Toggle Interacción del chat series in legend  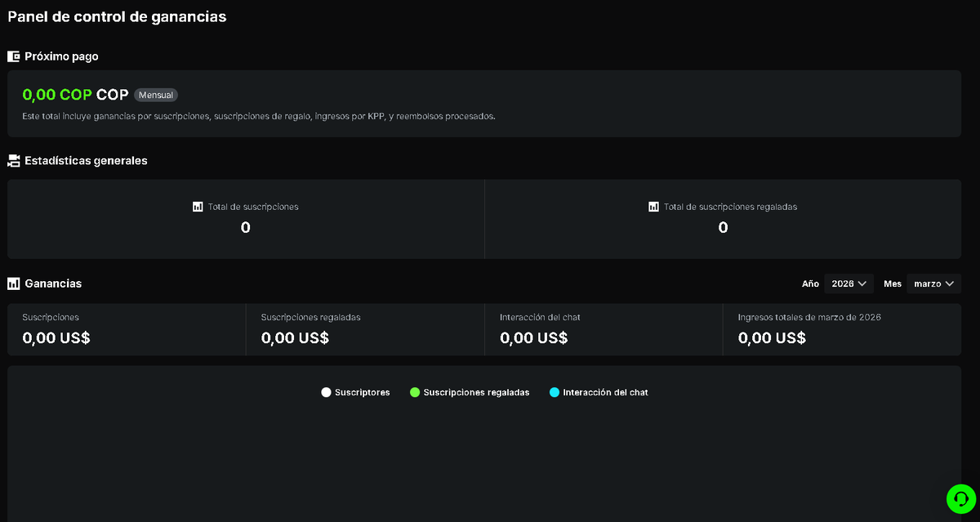click(x=599, y=392)
